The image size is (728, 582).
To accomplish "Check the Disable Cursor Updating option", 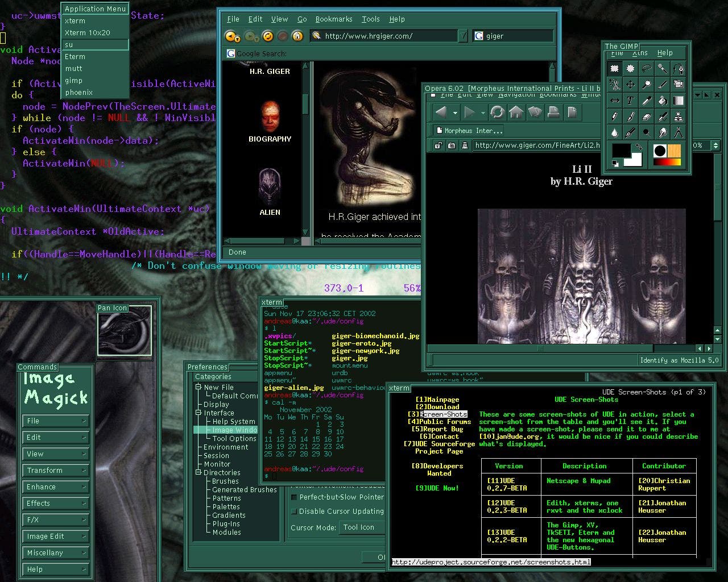I will pos(294,512).
